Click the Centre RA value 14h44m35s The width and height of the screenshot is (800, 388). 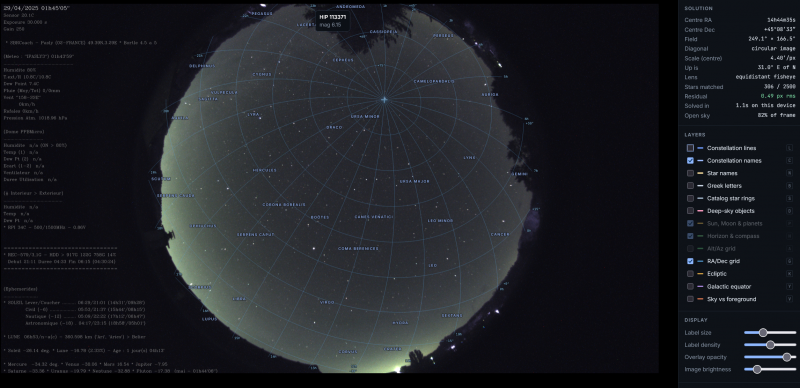click(x=781, y=20)
